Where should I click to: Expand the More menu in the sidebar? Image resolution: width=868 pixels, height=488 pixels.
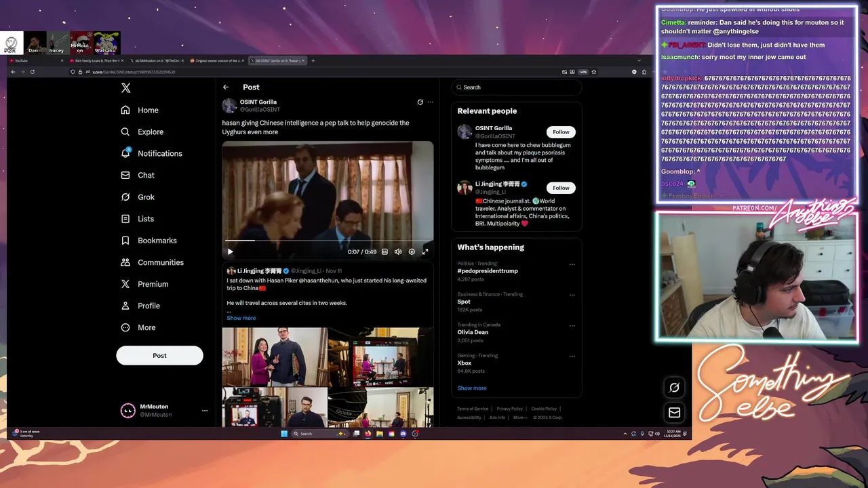tap(138, 327)
